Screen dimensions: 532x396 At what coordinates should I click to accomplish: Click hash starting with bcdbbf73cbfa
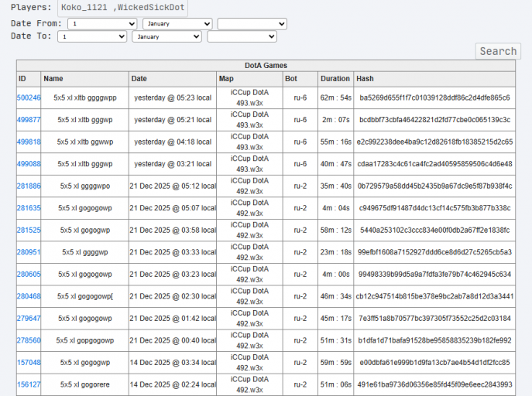(x=434, y=120)
